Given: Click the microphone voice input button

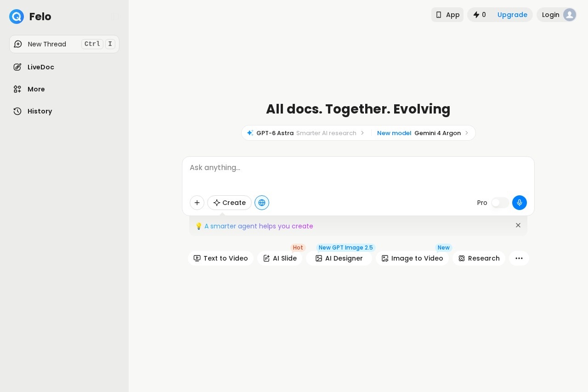Looking at the screenshot, I should pos(520,203).
